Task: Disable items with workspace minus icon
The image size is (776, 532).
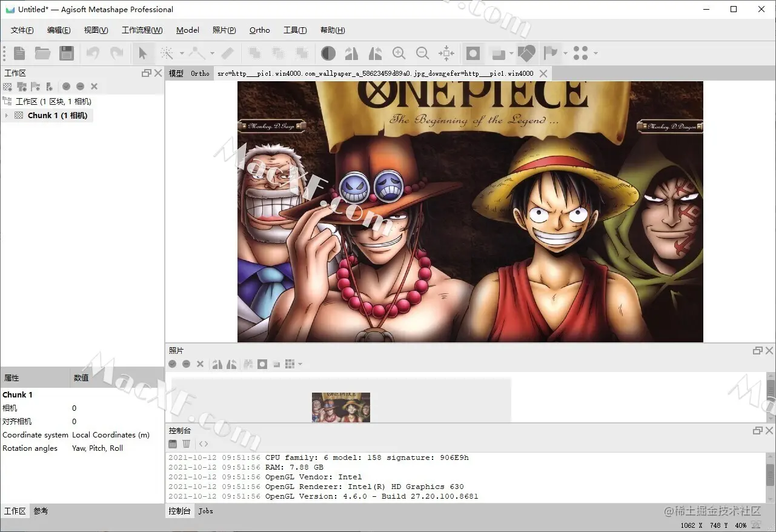Action: tap(80, 87)
